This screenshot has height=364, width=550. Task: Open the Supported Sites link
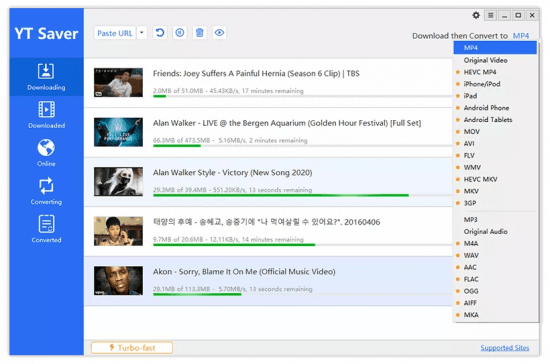[505, 348]
